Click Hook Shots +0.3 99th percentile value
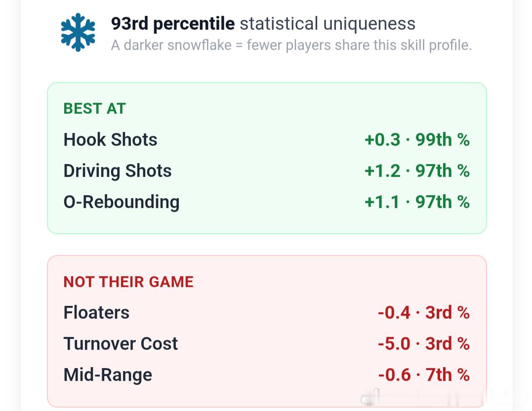 [x=417, y=139]
